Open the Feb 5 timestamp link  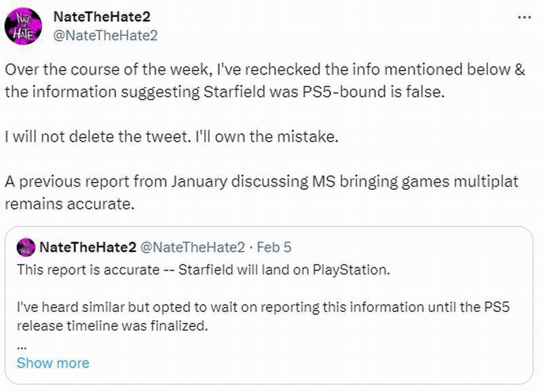tap(275, 247)
